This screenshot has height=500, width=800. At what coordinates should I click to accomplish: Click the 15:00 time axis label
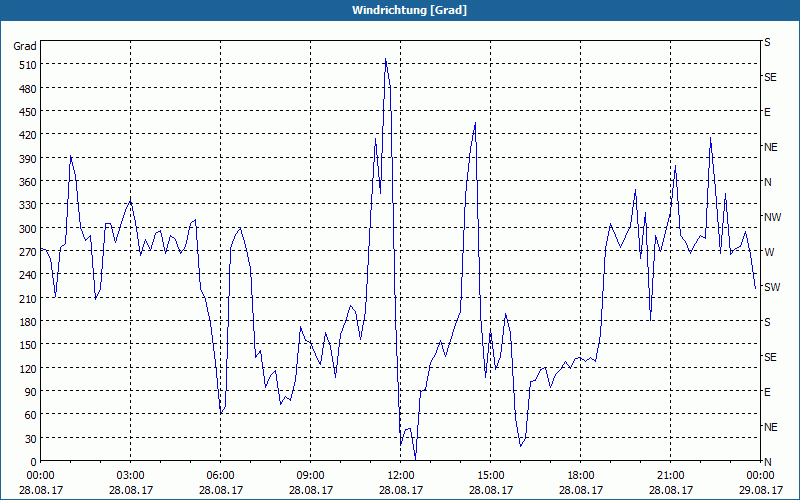pos(490,476)
